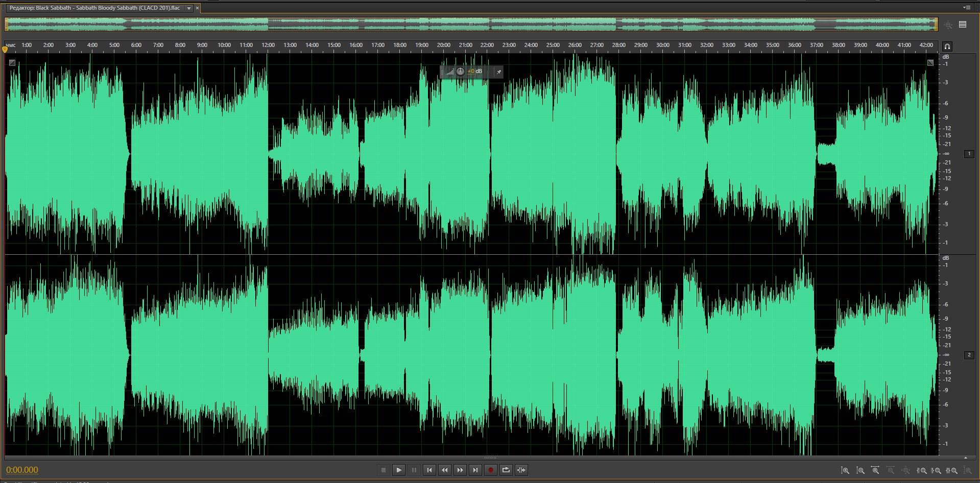Move playhead to previous marker
The height and width of the screenshot is (483, 980).
[429, 470]
